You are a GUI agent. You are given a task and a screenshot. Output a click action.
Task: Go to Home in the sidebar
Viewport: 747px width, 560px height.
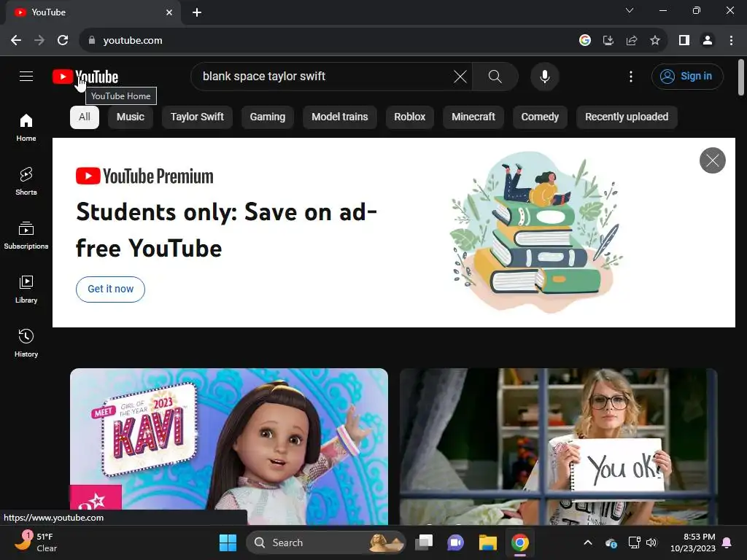click(x=26, y=128)
